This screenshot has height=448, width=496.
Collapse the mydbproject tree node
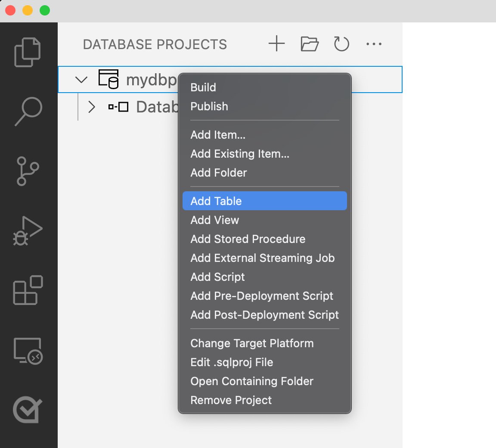point(81,79)
